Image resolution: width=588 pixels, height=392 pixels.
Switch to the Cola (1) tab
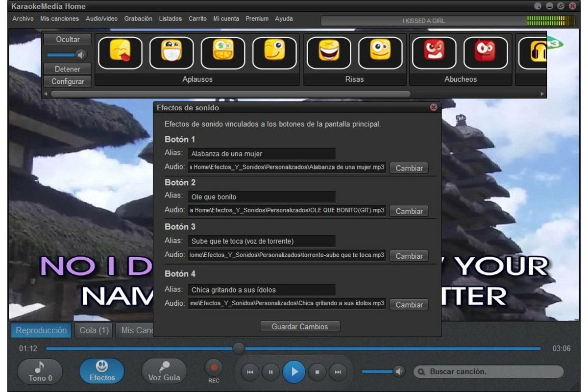coord(93,330)
